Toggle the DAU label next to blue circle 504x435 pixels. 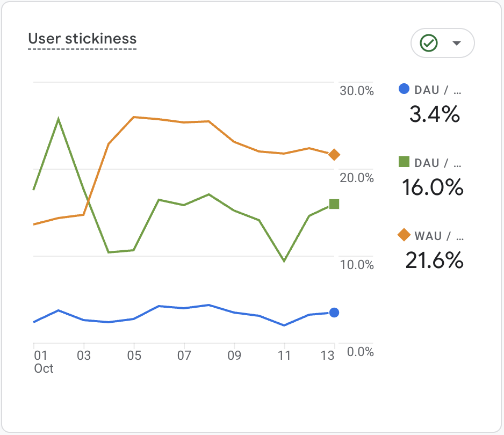pyautogui.click(x=438, y=90)
